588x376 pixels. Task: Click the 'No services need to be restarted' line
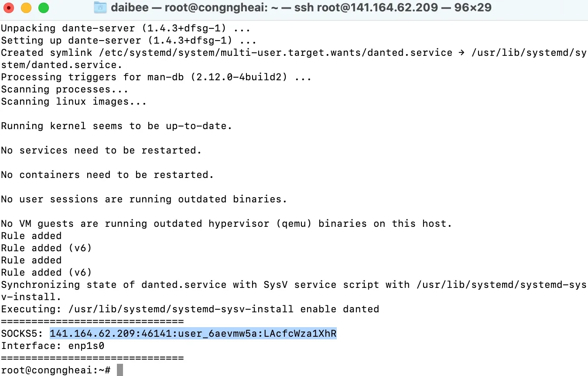pos(101,150)
